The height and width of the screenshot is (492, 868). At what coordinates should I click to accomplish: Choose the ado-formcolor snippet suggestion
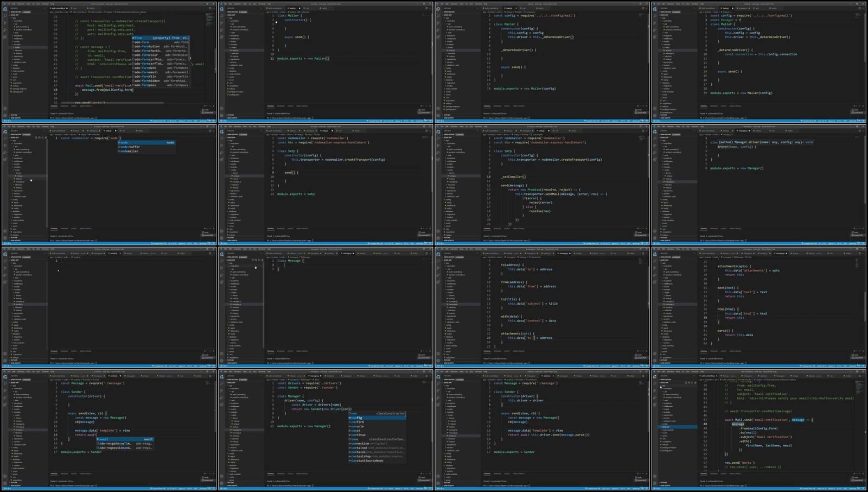[161, 55]
